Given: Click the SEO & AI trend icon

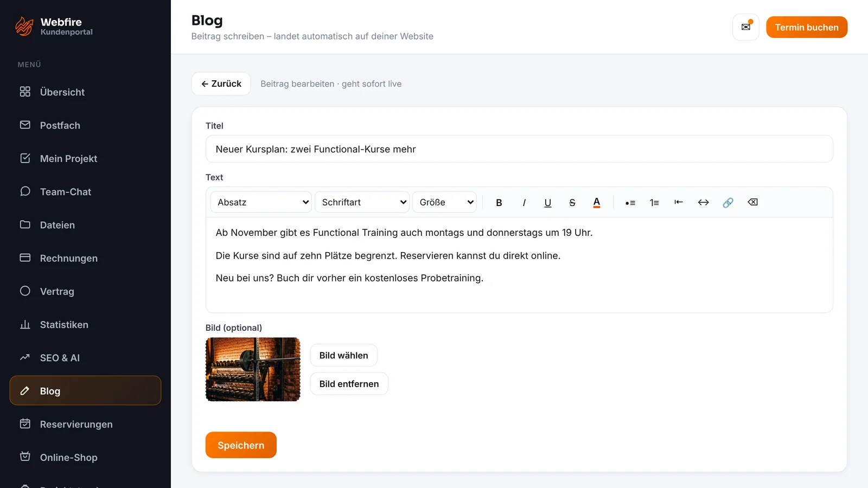Looking at the screenshot, I should pos(25,357).
